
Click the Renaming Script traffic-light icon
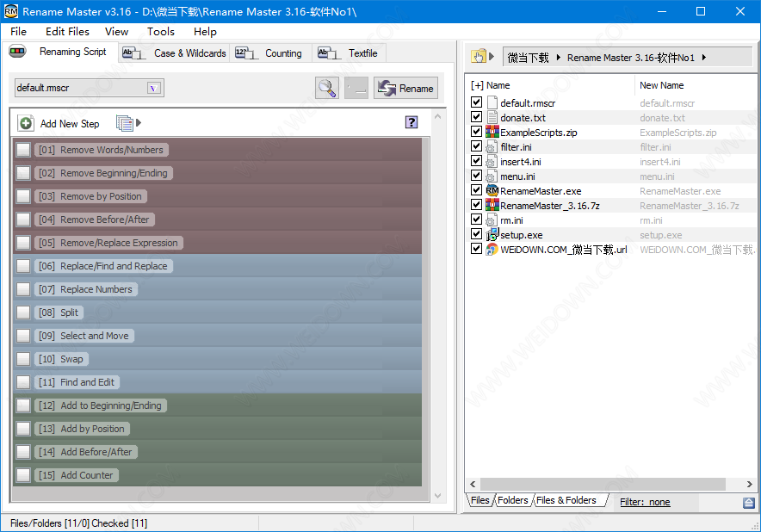(x=17, y=51)
